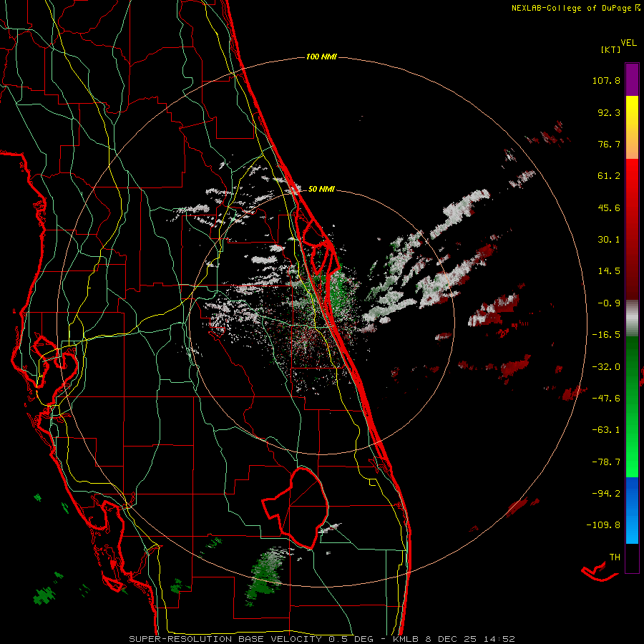Click the -109.8 velocity scale value
The width and height of the screenshot is (644, 644).
coord(603,525)
